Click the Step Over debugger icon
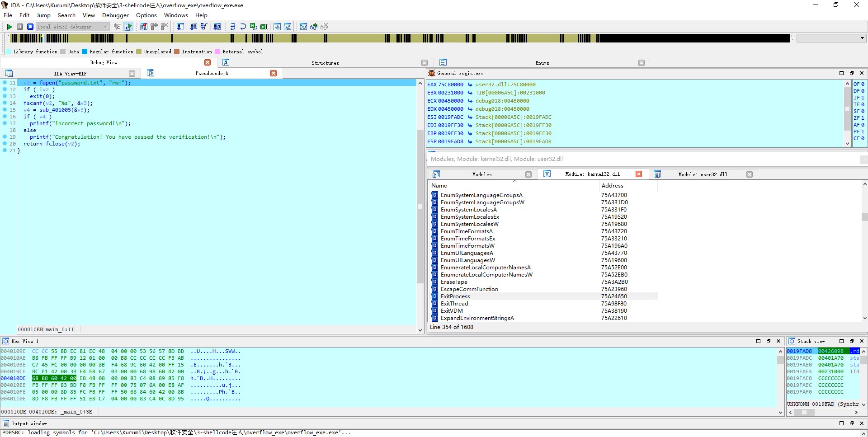Screen dimensions: 868x437 point(243,27)
